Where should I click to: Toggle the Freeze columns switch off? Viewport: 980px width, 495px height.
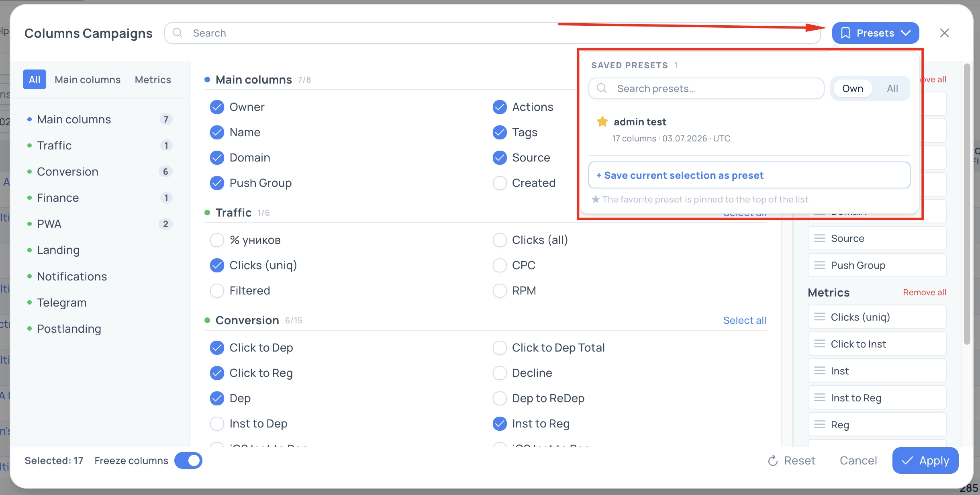pos(188,460)
